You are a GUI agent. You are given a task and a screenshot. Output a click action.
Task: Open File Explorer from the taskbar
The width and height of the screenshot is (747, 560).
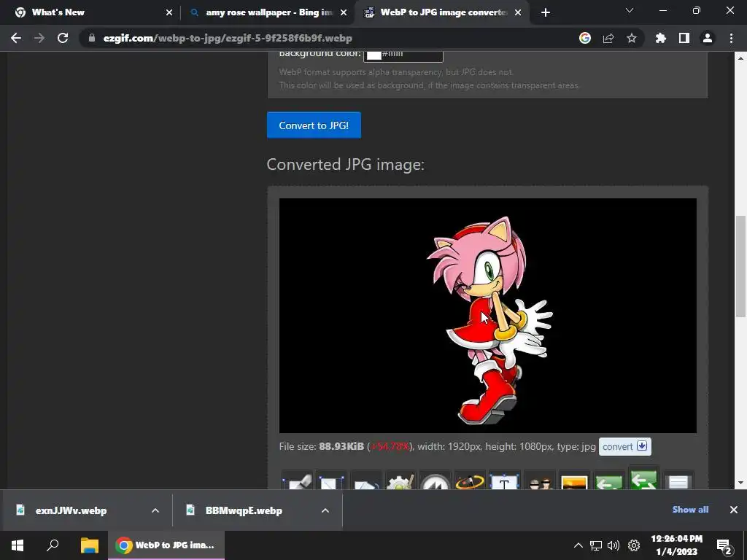click(x=89, y=545)
